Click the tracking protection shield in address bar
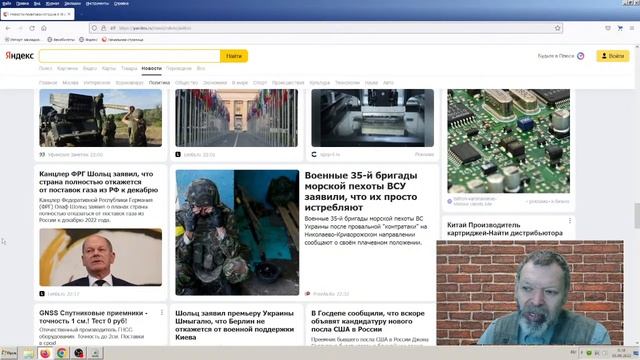The height and width of the screenshot is (360, 640). [x=94, y=28]
